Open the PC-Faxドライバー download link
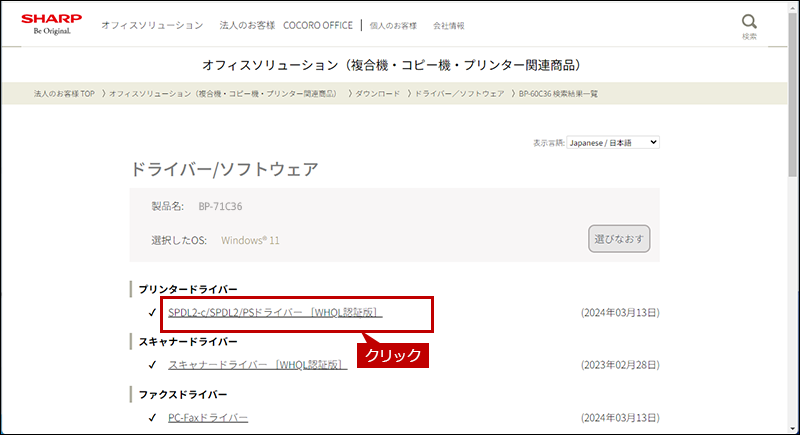 [208, 417]
